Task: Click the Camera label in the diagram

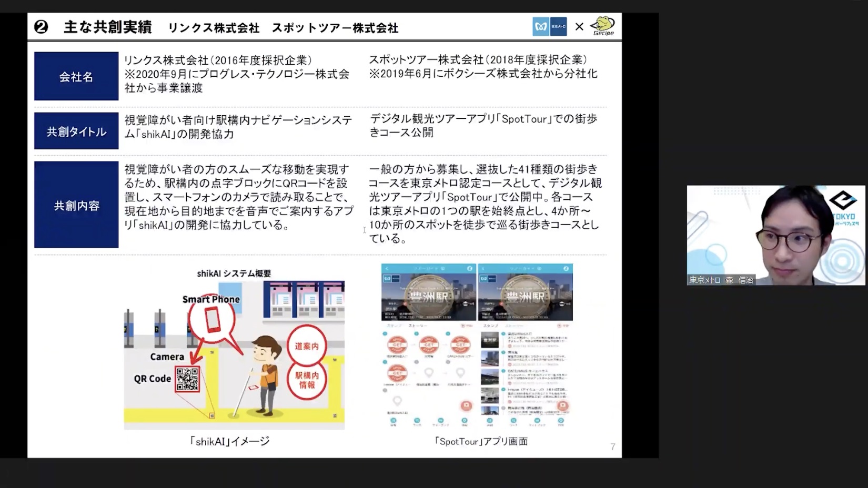Action: [167, 357]
